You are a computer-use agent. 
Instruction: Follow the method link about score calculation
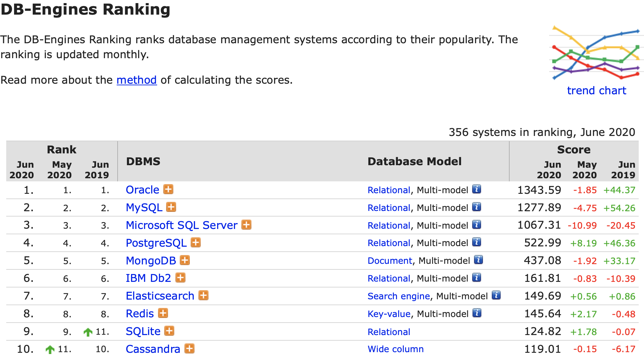tap(137, 80)
